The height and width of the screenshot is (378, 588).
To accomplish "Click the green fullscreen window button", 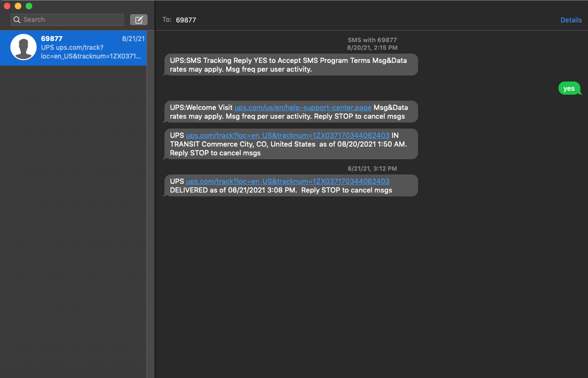I will [29, 6].
